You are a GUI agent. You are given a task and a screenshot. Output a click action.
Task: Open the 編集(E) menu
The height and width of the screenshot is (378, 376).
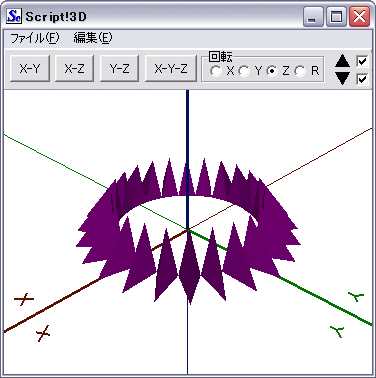[x=93, y=38]
